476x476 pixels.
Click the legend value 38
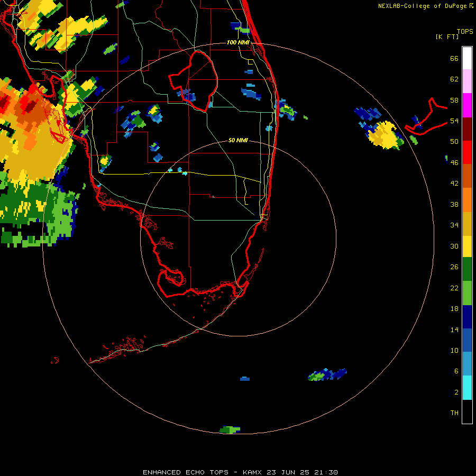454,204
